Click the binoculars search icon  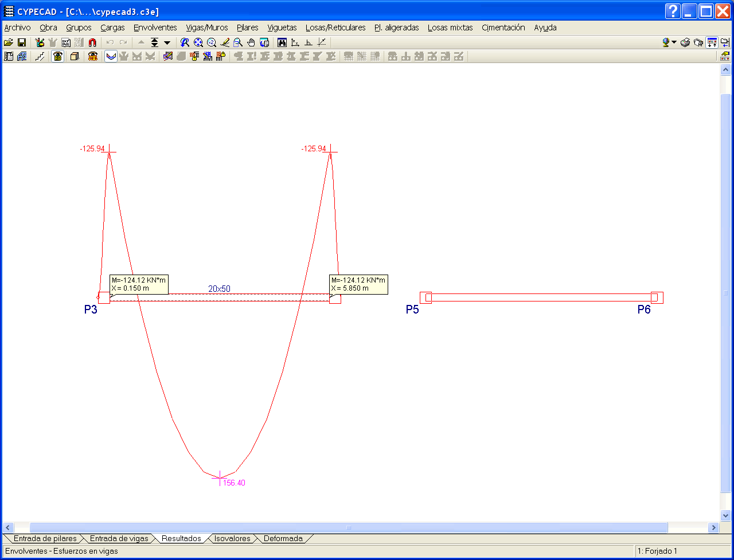click(x=282, y=42)
